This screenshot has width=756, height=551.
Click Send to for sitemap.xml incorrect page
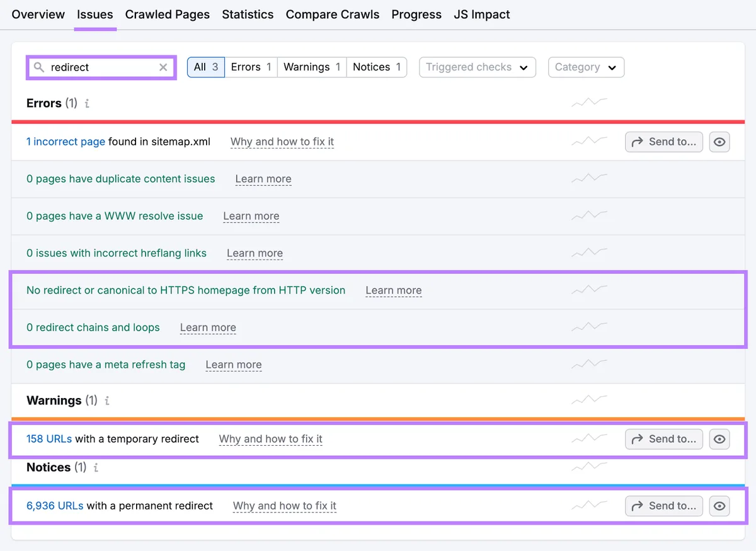(x=664, y=142)
